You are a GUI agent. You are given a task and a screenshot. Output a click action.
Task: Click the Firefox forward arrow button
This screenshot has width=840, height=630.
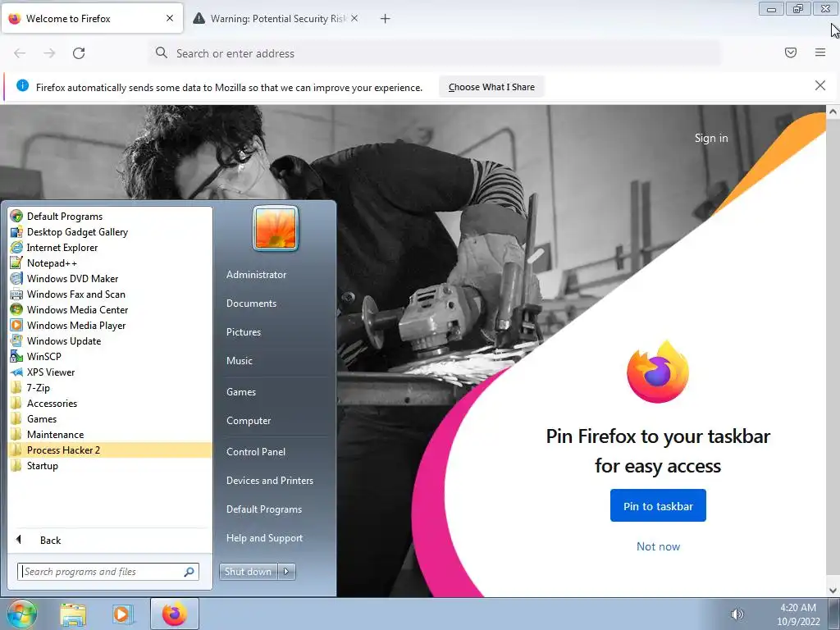pyautogui.click(x=49, y=53)
